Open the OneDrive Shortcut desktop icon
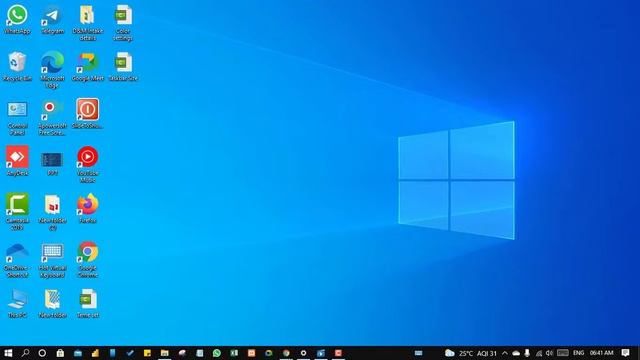This screenshot has width=640, height=360. pyautogui.click(x=17, y=260)
